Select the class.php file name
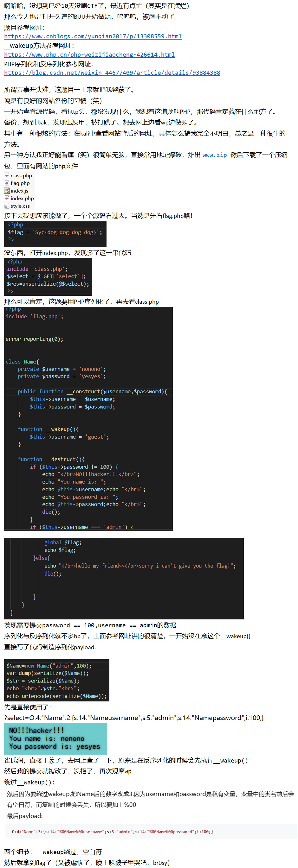The width and height of the screenshot is (298, 868). click(x=21, y=175)
